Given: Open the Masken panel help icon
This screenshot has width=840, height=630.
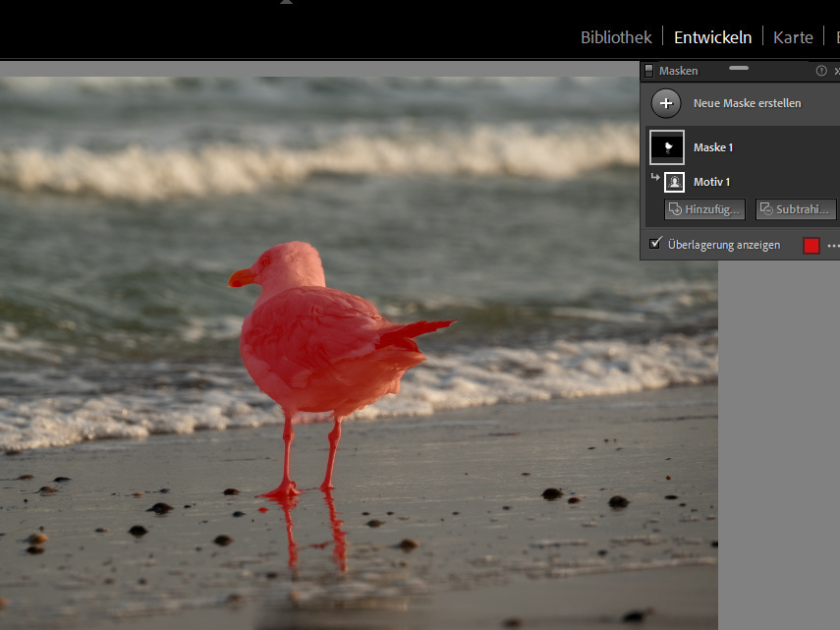Looking at the screenshot, I should pos(821,71).
